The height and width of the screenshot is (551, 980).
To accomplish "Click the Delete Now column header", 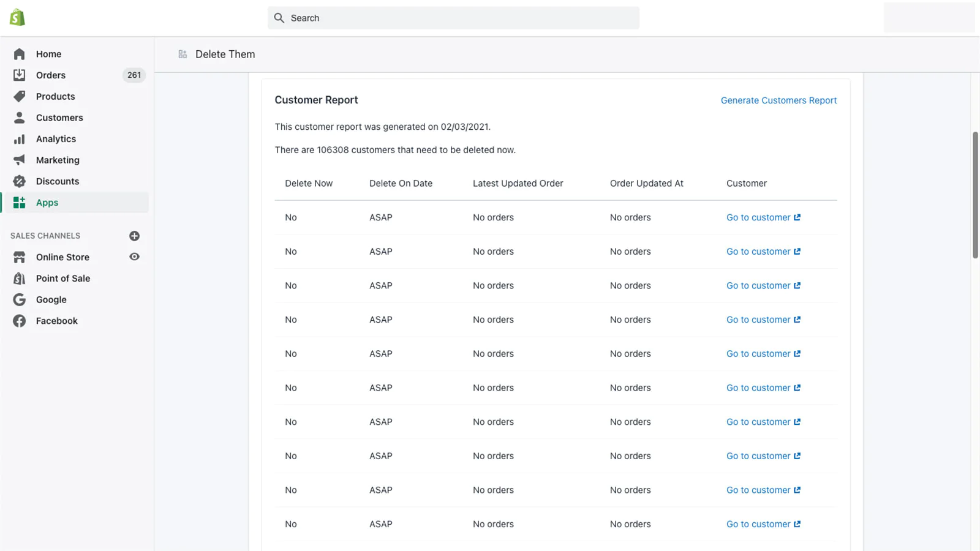I will point(309,183).
